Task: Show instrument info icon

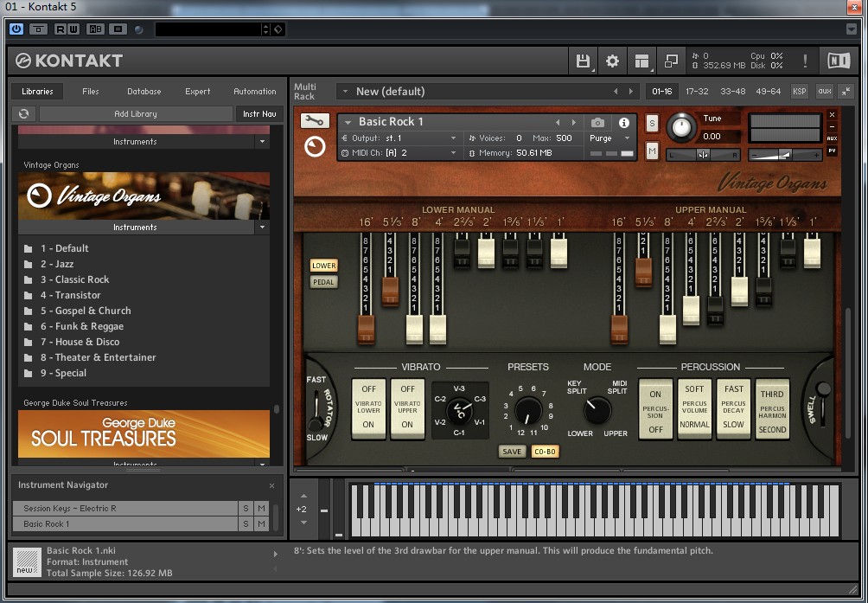Action: [624, 122]
